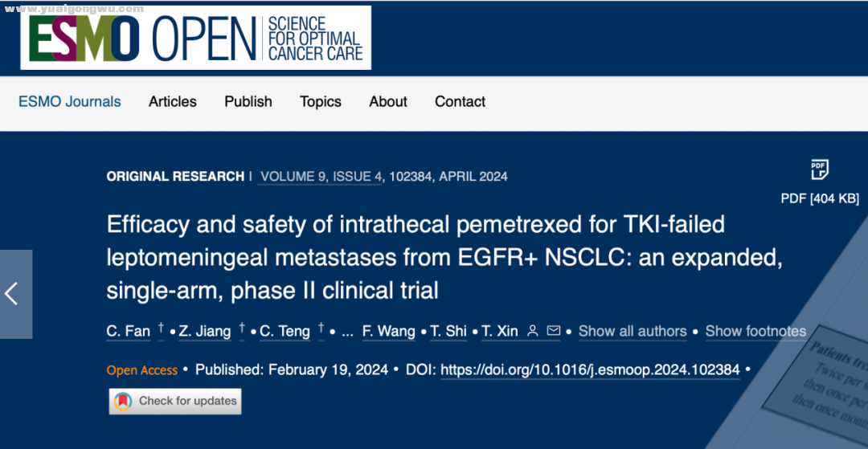Open the ESMO Journals link
This screenshot has height=449, width=868.
click(70, 102)
